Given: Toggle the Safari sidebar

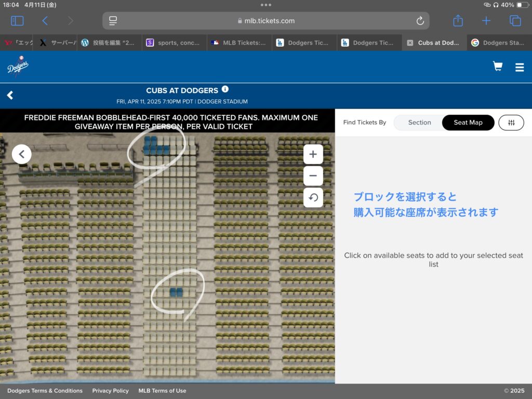Looking at the screenshot, I should [17, 21].
